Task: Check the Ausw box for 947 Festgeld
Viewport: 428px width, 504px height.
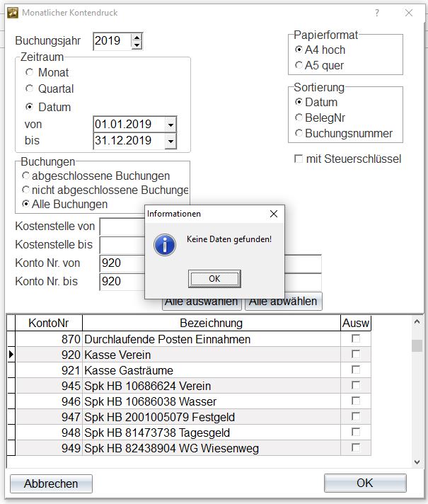Action: click(x=356, y=416)
